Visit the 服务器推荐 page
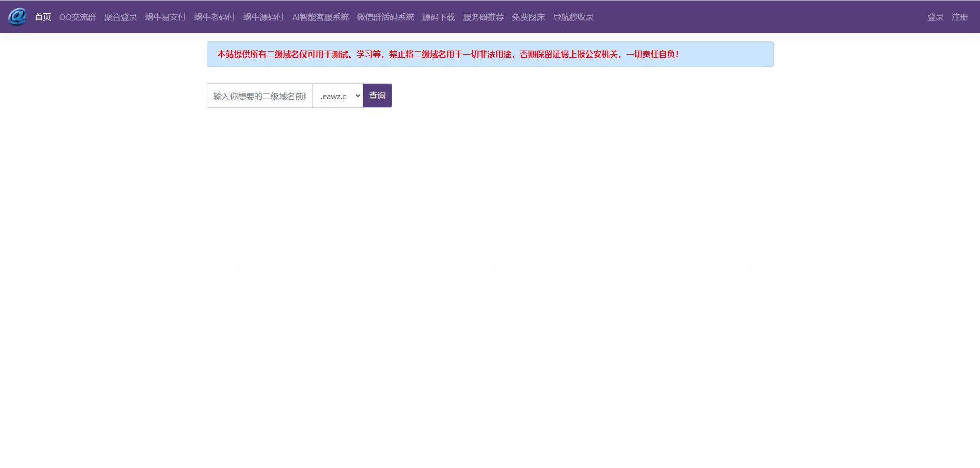Image resolution: width=980 pixels, height=468 pixels. coord(483,17)
